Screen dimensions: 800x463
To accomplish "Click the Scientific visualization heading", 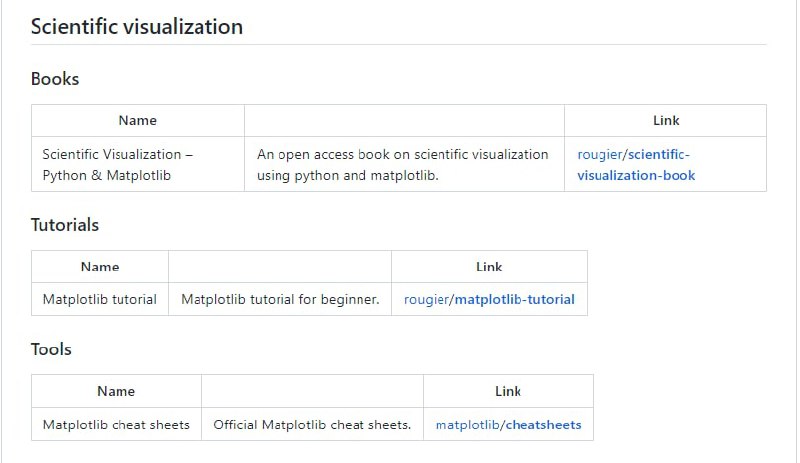I will coord(137,27).
